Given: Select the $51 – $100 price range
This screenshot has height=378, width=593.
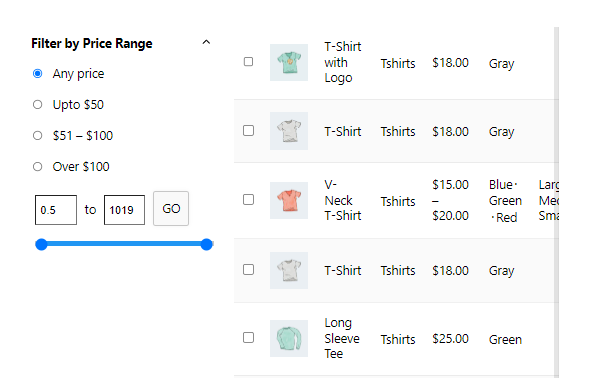Looking at the screenshot, I should (x=37, y=135).
